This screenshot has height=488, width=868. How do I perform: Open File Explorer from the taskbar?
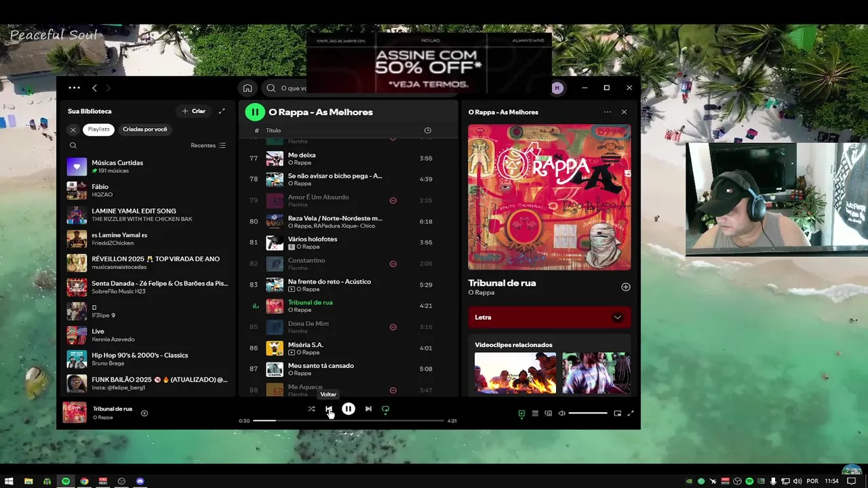[28, 481]
